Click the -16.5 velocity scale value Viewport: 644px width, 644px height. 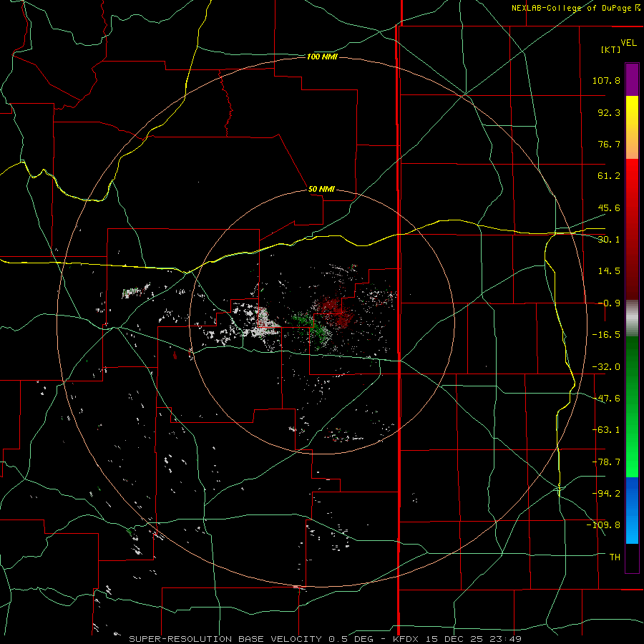606,335
